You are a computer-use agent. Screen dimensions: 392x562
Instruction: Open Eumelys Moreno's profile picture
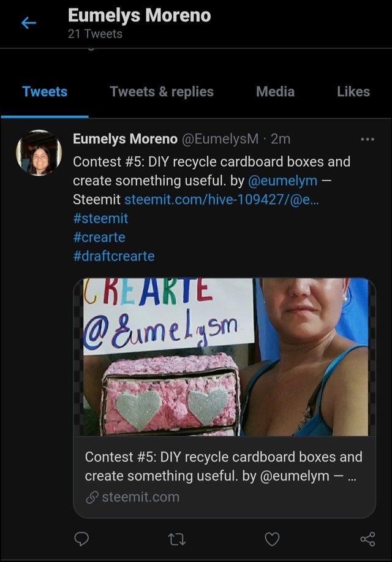[39, 153]
